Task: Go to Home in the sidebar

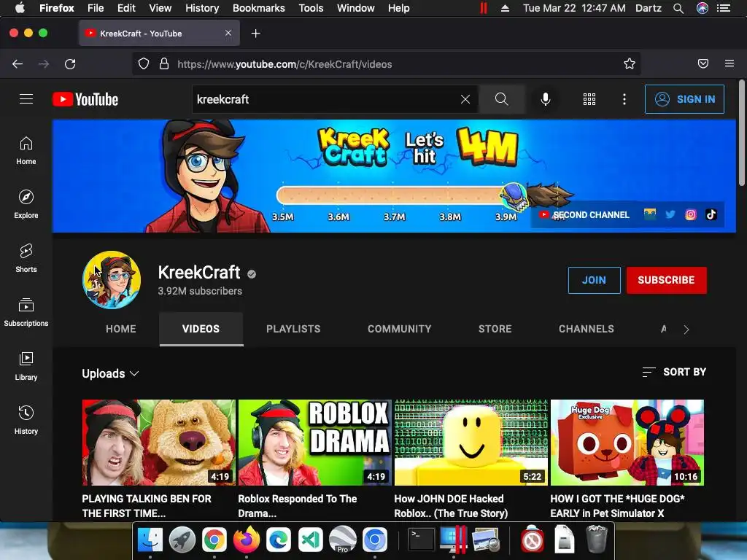Action: pos(26,150)
